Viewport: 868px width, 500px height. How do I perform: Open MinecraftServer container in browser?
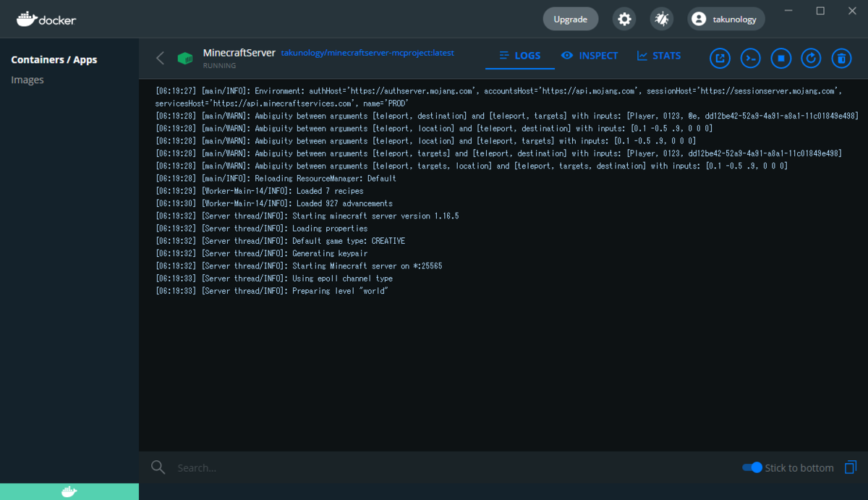pos(720,59)
